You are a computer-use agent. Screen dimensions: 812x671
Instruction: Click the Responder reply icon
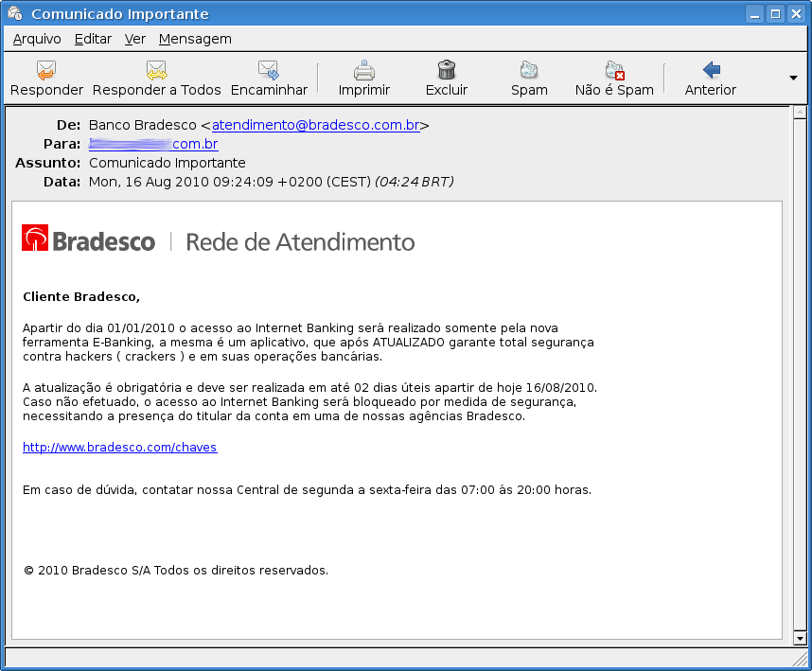click(46, 70)
